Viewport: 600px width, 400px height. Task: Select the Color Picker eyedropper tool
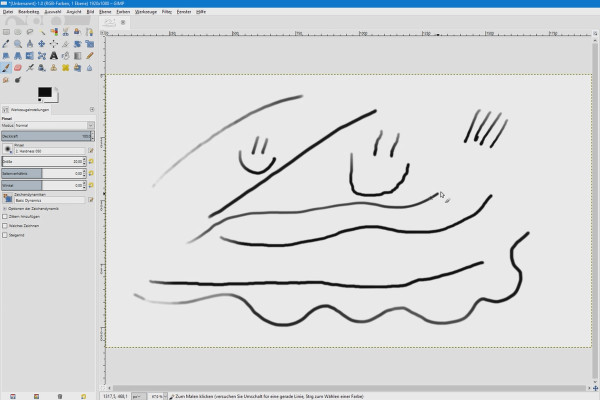tap(6, 44)
